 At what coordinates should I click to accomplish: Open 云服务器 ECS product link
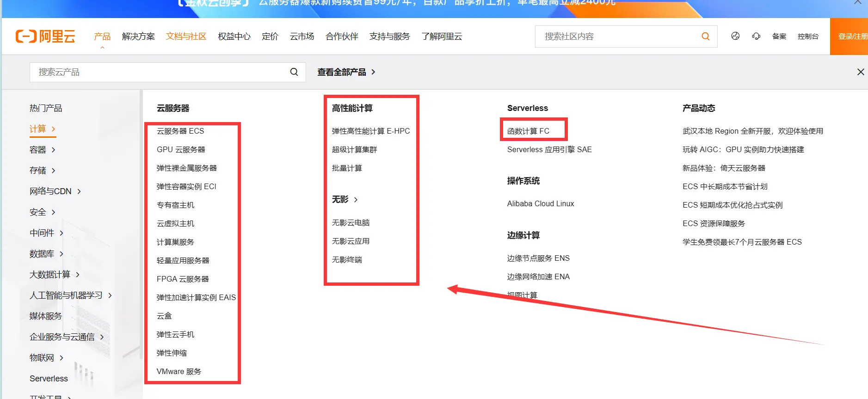180,131
